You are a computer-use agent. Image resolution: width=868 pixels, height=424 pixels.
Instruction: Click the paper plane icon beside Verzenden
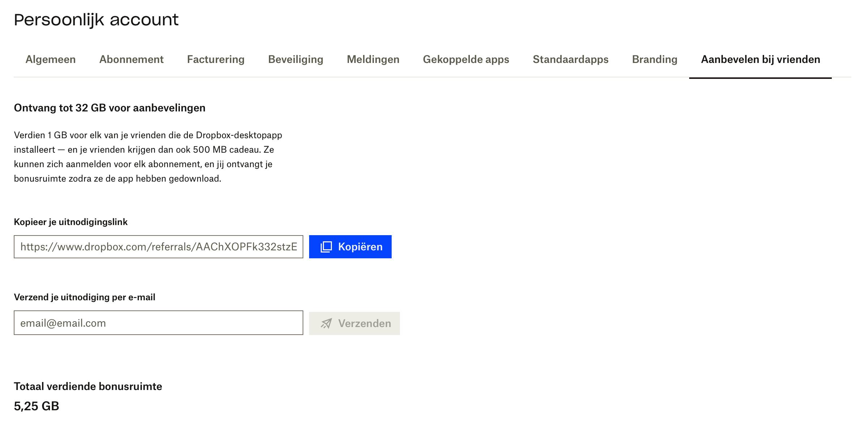[x=326, y=323]
